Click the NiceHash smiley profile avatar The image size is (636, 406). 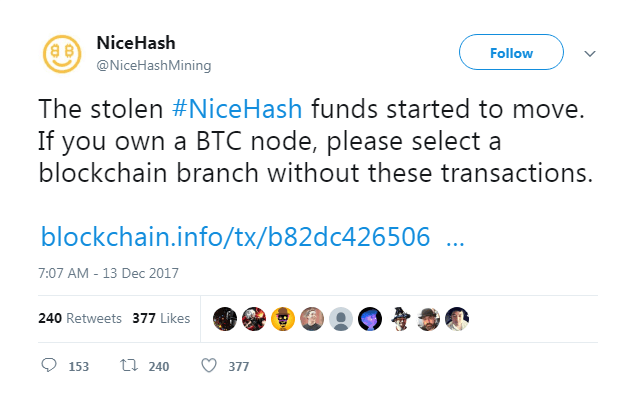coord(62,54)
